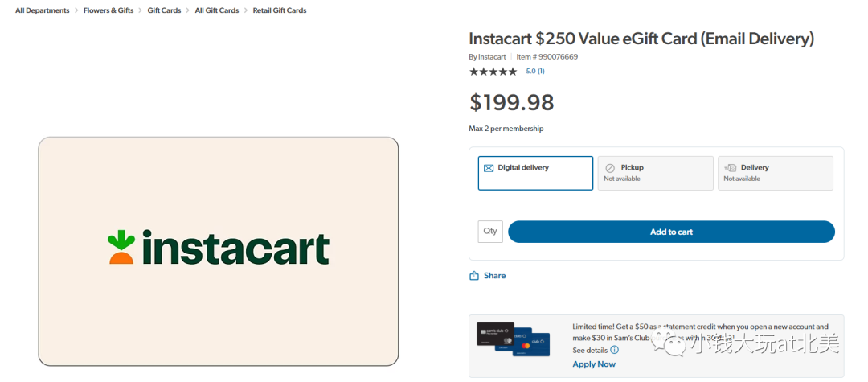Open the Qty quantity selector

(x=490, y=232)
